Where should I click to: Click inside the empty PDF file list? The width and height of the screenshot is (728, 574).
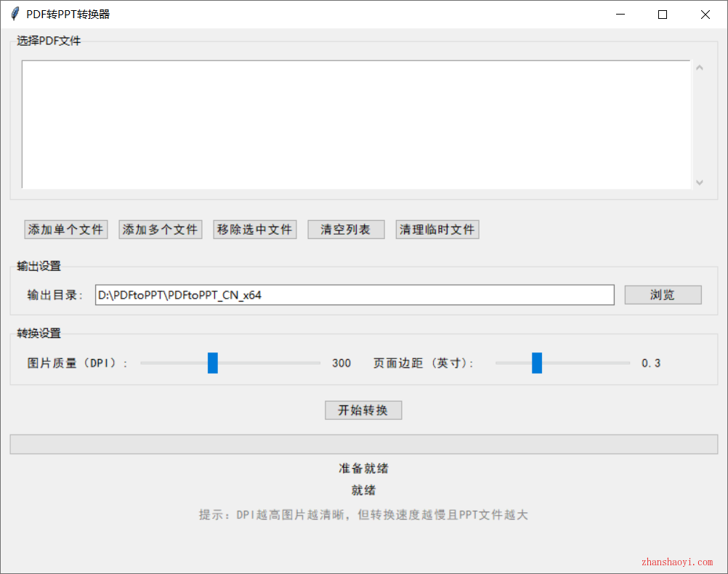(x=356, y=124)
